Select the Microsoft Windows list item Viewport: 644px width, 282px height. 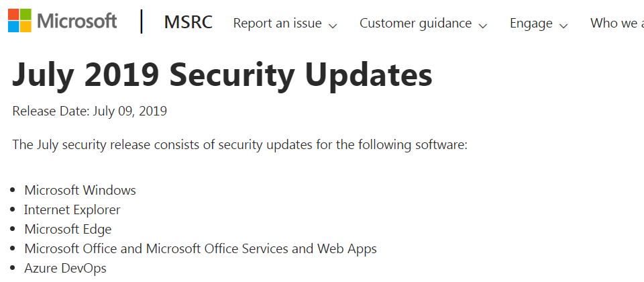tap(80, 190)
